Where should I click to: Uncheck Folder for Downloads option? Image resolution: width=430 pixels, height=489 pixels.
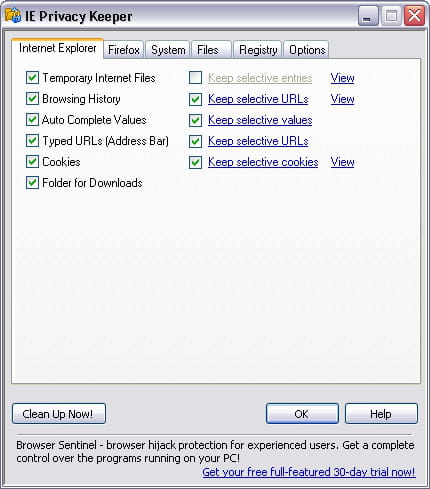click(32, 183)
